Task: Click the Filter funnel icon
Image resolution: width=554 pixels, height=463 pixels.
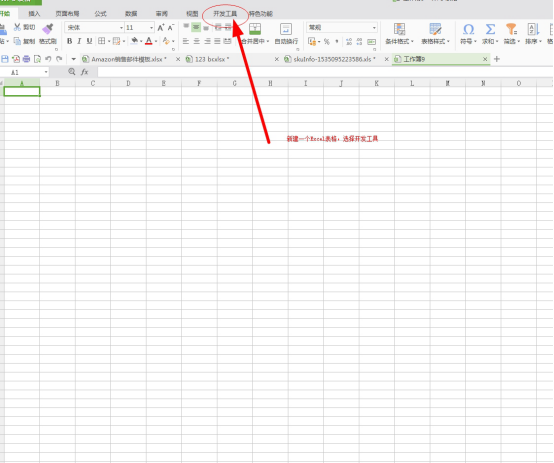Action: pyautogui.click(x=511, y=29)
